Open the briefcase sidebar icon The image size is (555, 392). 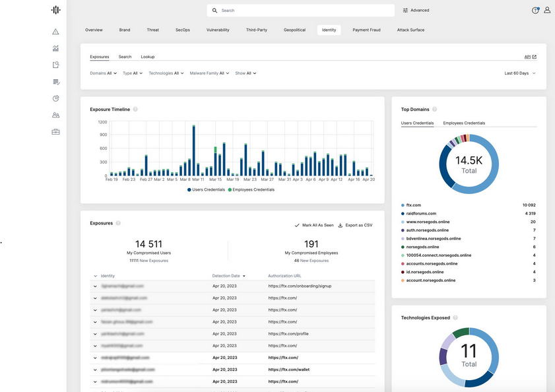tap(55, 132)
